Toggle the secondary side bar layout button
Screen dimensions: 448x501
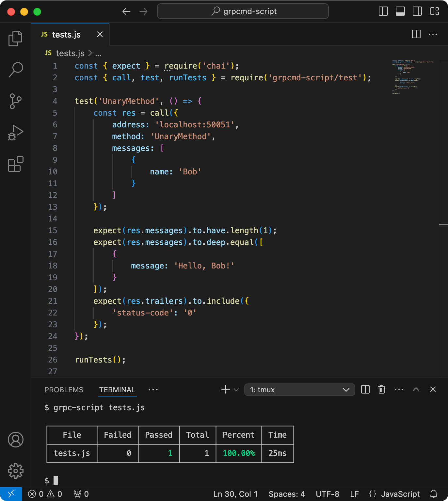417,11
